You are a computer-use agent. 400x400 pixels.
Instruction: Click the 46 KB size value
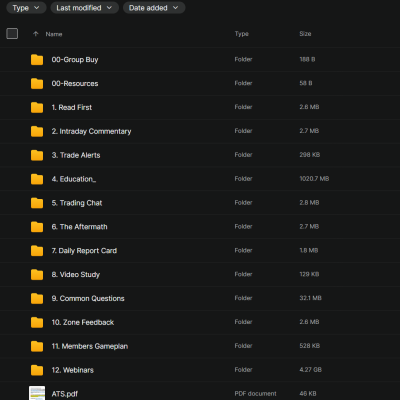pos(308,394)
